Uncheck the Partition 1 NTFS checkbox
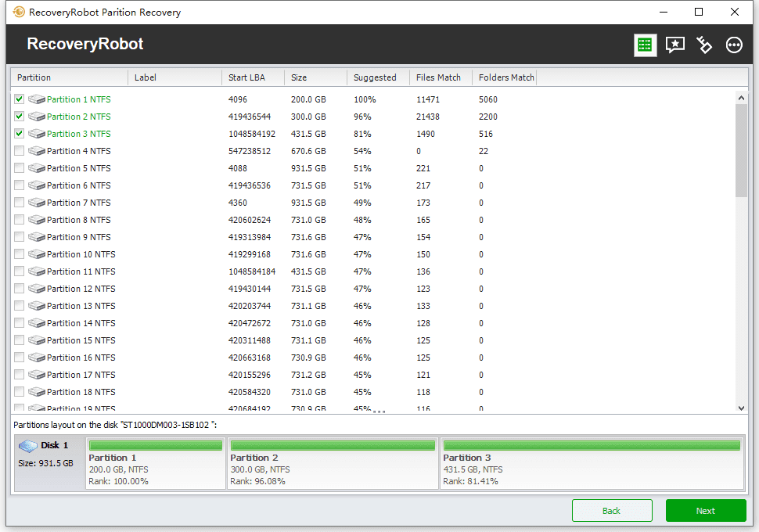The width and height of the screenshot is (759, 532). pos(19,99)
